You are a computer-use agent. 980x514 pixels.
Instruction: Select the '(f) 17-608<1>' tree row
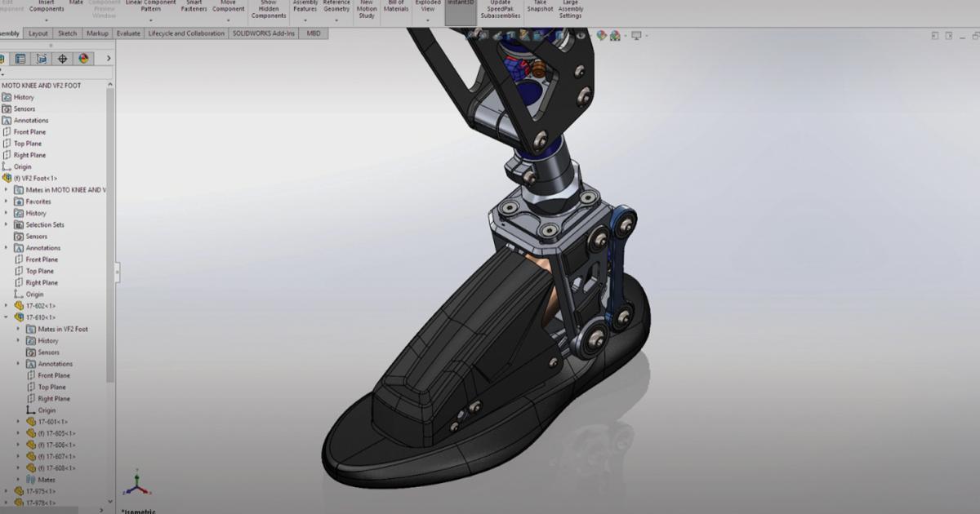point(51,468)
